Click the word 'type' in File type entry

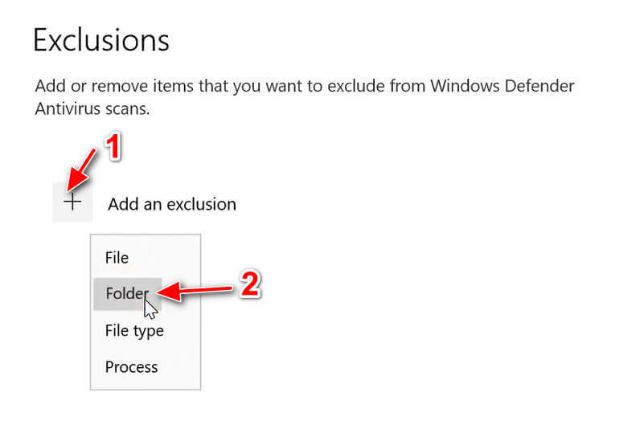(x=148, y=331)
